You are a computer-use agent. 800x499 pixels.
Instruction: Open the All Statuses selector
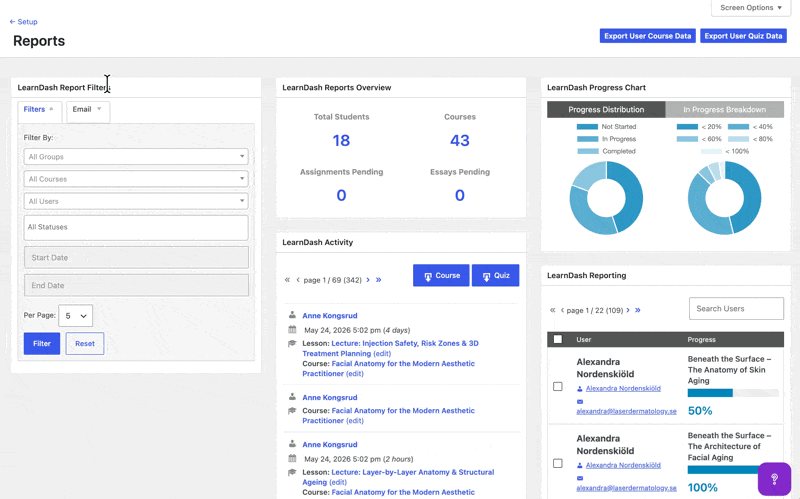(136, 227)
